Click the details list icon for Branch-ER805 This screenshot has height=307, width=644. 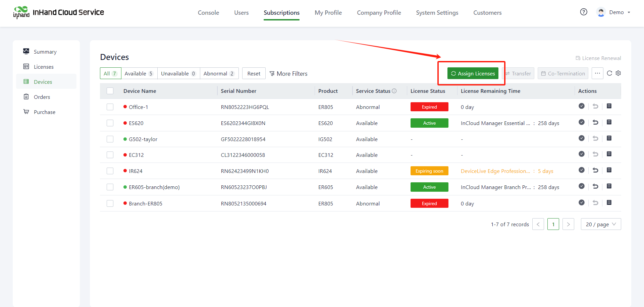point(609,203)
